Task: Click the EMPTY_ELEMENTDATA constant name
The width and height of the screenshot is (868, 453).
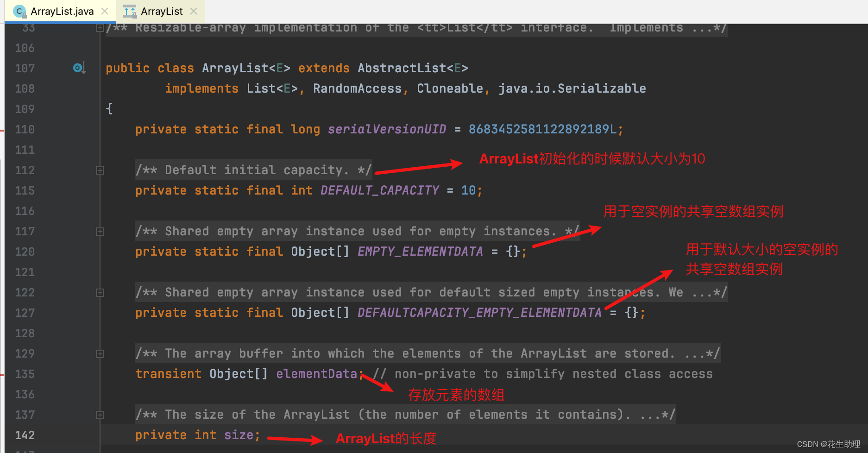Action: pos(420,252)
